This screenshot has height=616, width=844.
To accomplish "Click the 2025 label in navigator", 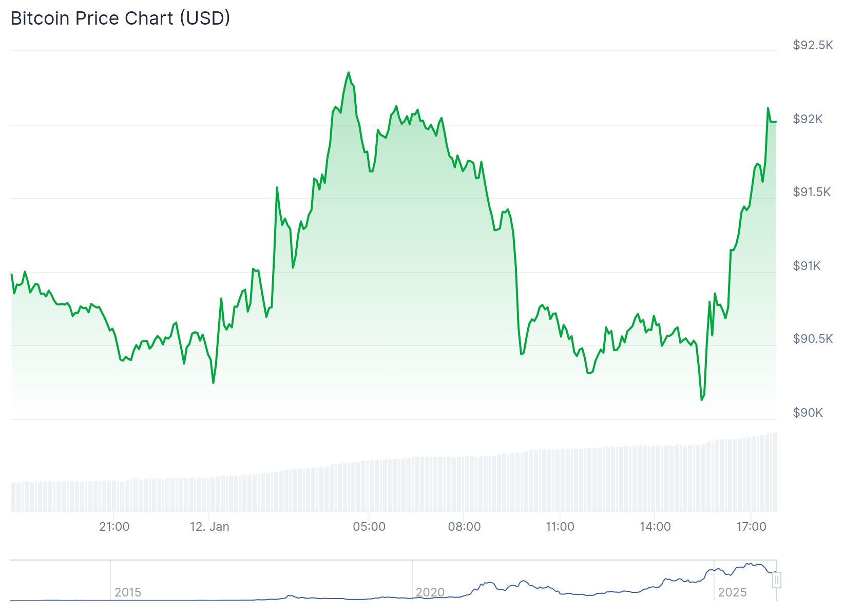I will coord(732,592).
